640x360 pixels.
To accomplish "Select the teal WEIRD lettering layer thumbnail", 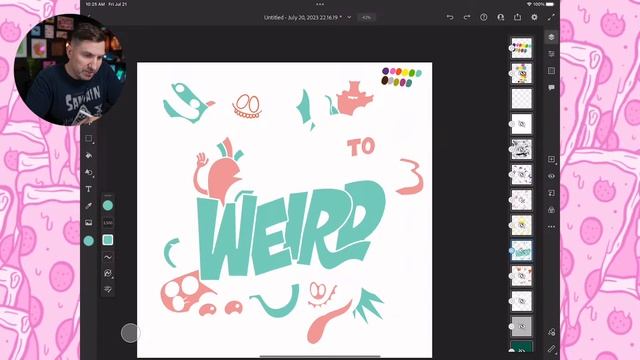I will (522, 251).
